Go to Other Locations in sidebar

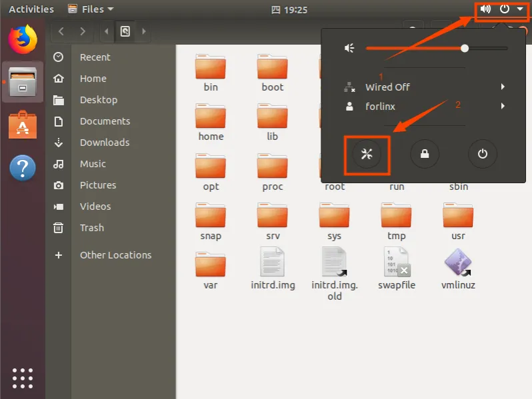(x=115, y=255)
